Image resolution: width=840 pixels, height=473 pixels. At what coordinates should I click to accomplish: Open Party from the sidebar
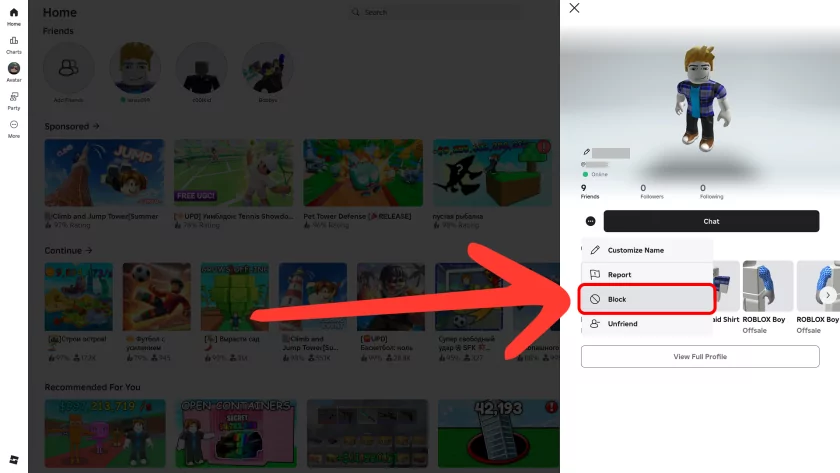(x=14, y=101)
